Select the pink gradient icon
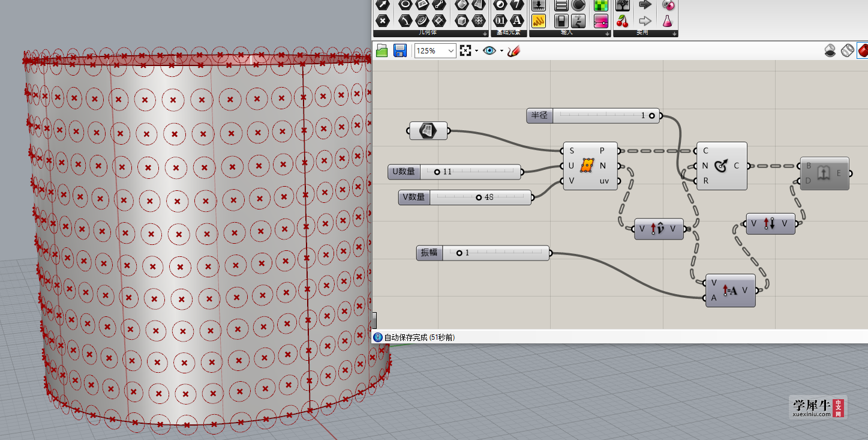Image resolution: width=868 pixels, height=440 pixels. [x=601, y=21]
